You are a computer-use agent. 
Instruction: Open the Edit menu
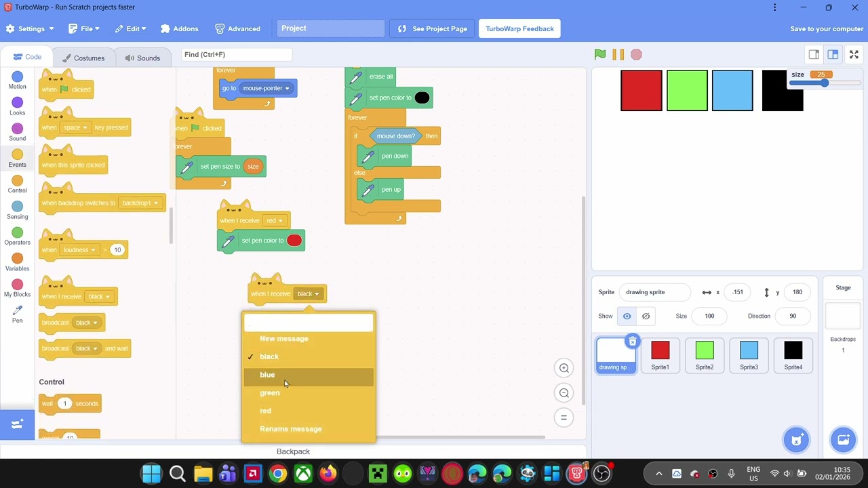pyautogui.click(x=131, y=28)
